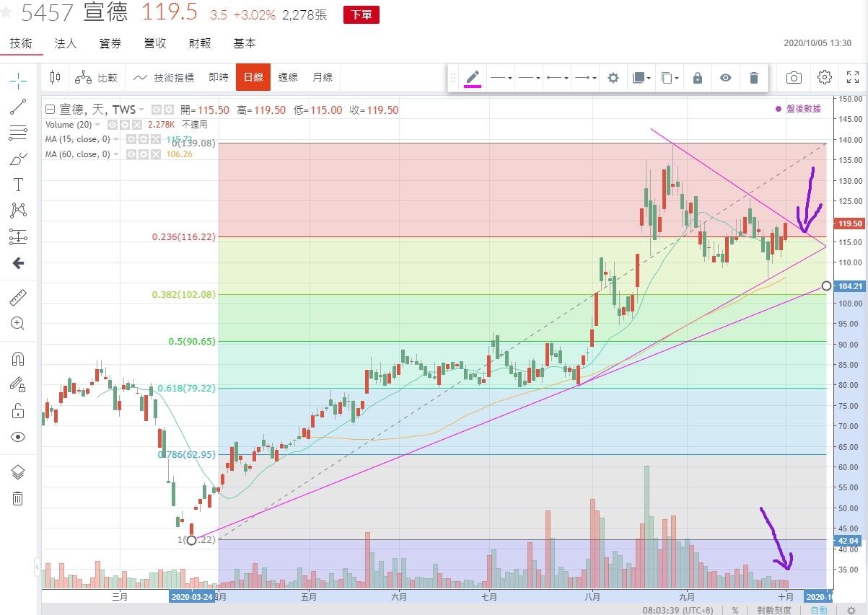Screen dimensions: 868x615
Task: Click the zoom-in magnifier tool
Action: [18, 323]
